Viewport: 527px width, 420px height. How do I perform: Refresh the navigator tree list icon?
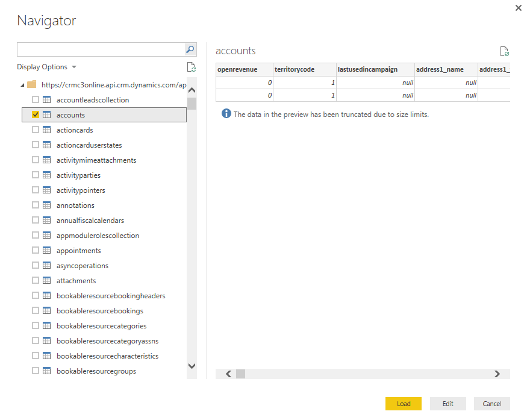tap(192, 67)
